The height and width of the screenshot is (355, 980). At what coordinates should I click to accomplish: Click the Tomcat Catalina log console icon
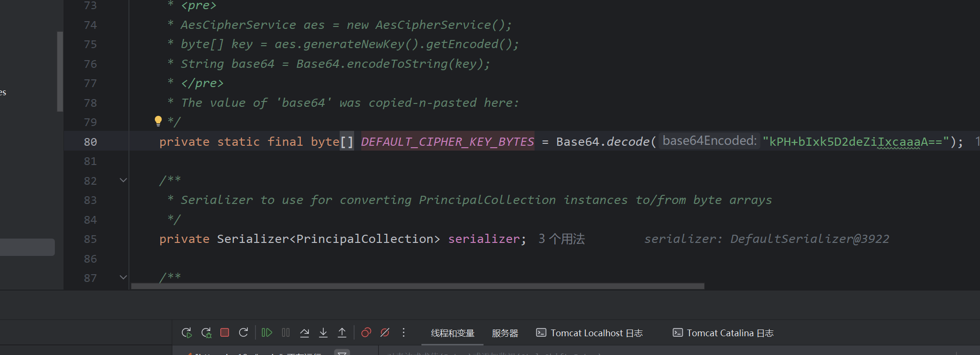coord(677,332)
